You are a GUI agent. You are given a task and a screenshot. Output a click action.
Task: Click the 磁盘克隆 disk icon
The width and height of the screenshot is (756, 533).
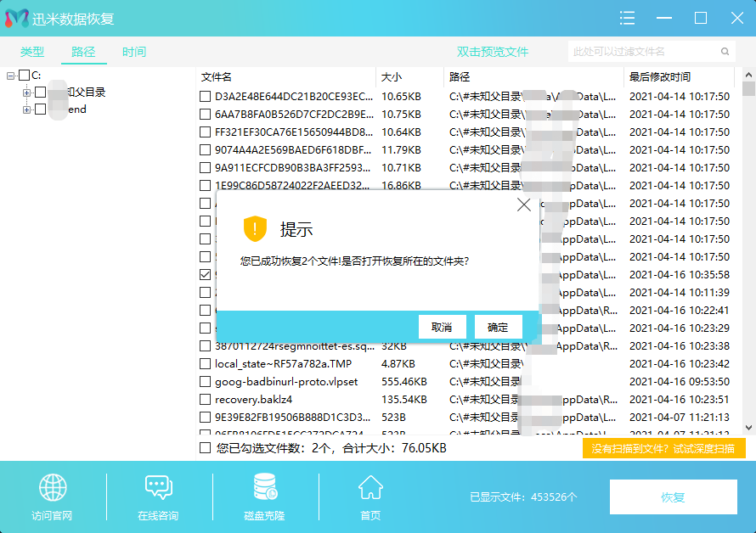click(264, 488)
